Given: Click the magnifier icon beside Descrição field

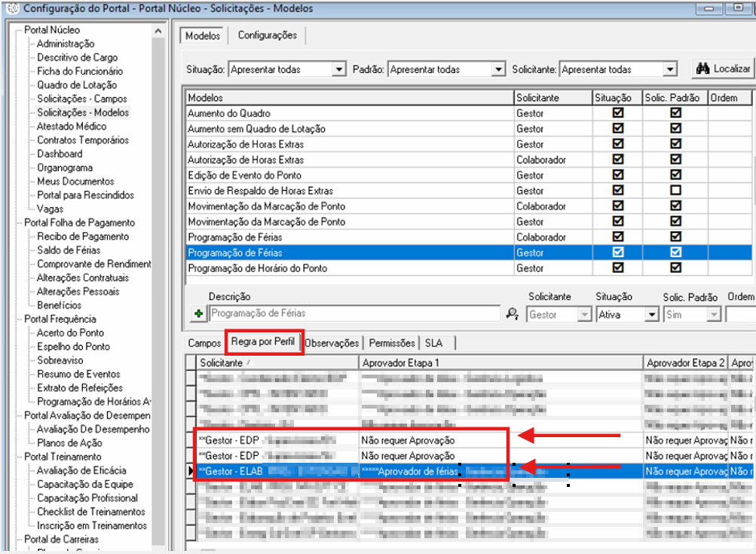Looking at the screenshot, I should pyautogui.click(x=513, y=314).
